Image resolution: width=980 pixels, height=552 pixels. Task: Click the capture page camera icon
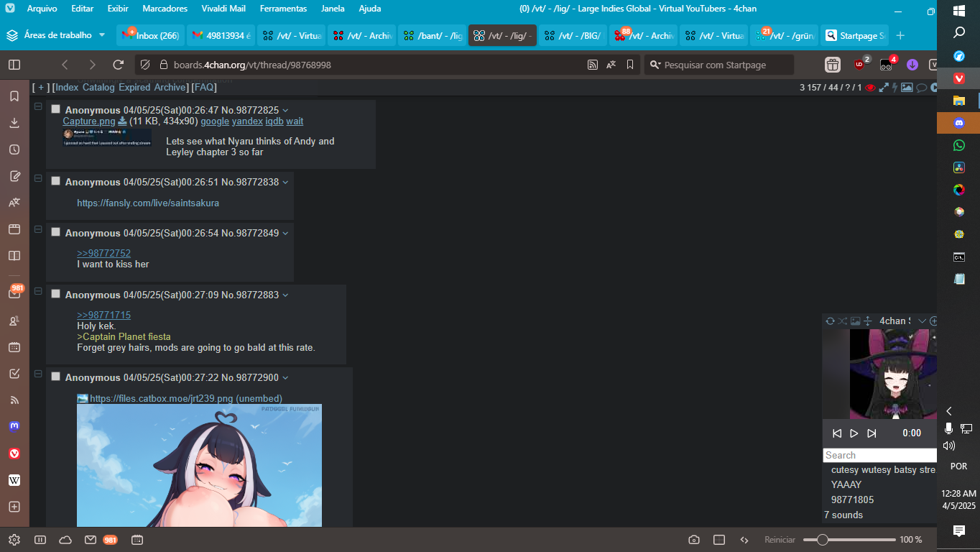(693, 540)
